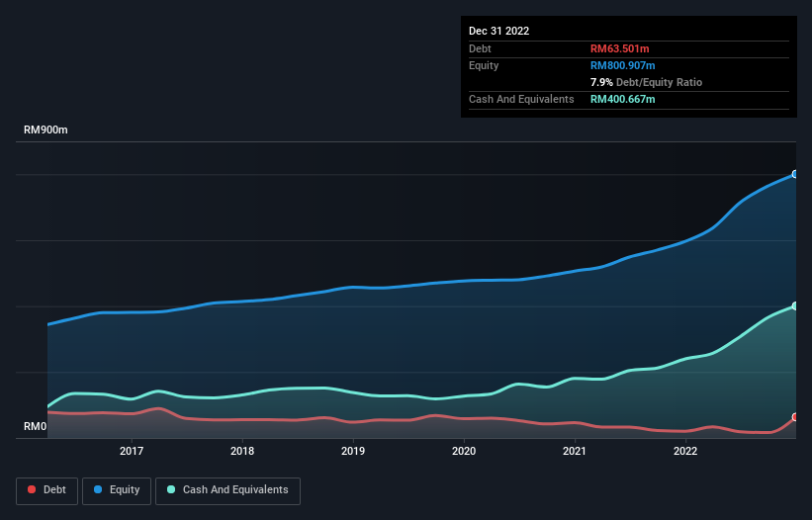Click the 2022 x-axis label

(685, 451)
